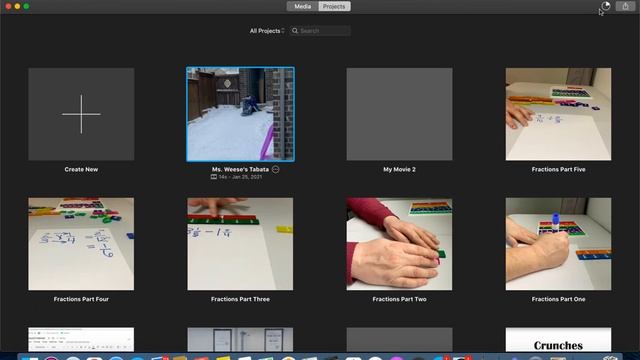This screenshot has width=640, height=360.
Task: Minimize the window with the yellow button
Action: (x=17, y=6)
